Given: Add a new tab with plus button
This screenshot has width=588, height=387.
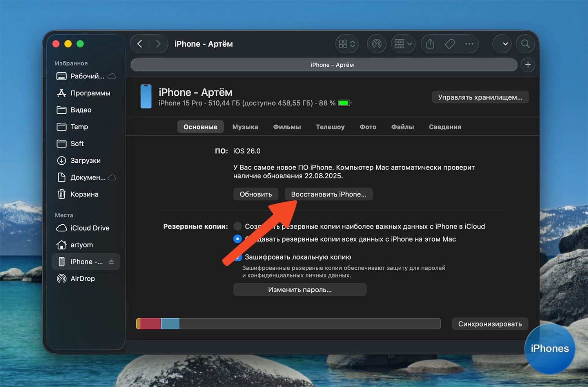Looking at the screenshot, I should pos(528,65).
